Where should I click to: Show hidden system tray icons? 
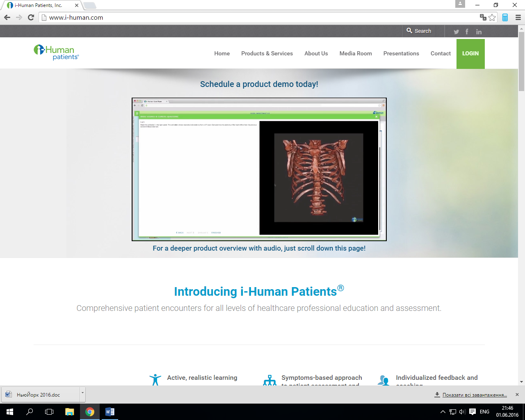click(443, 412)
